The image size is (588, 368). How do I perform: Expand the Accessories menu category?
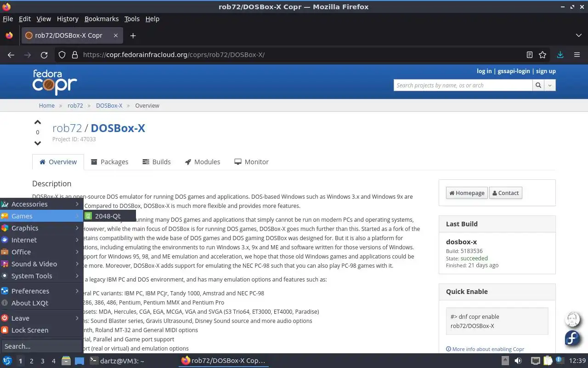(41, 204)
